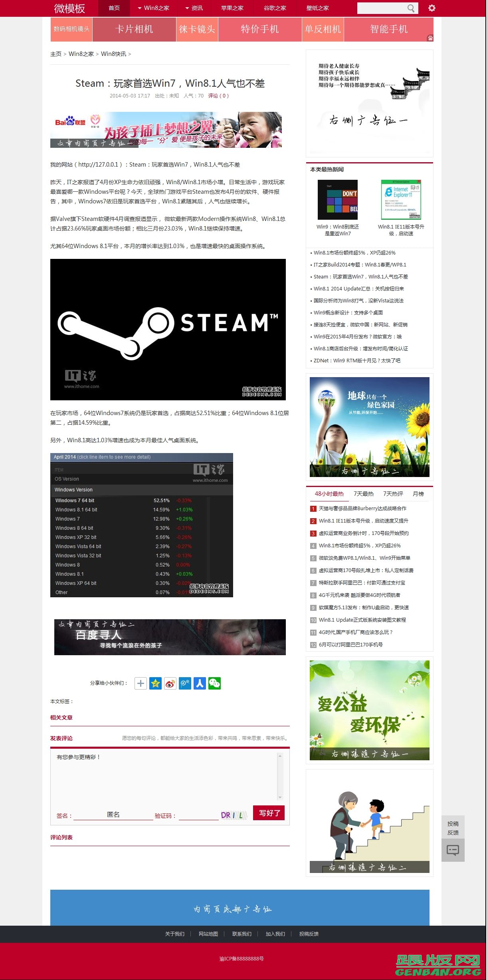Click the 微模板 site logo

tap(69, 8)
